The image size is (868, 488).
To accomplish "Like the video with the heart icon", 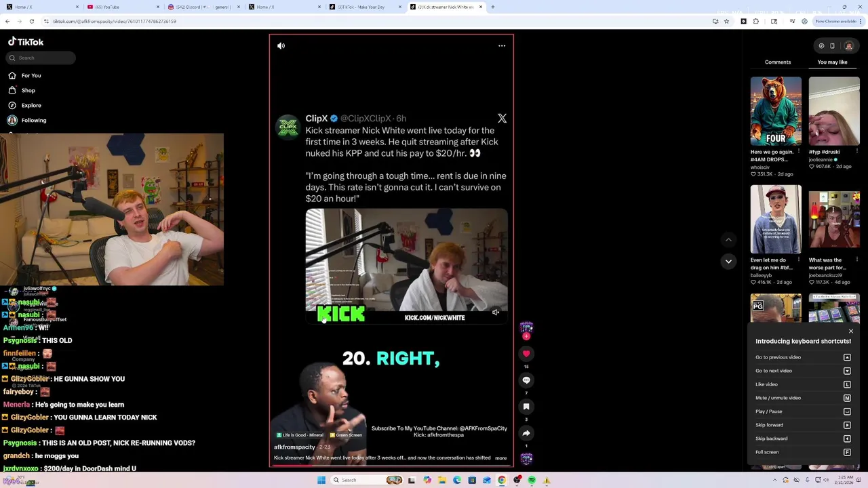I will [526, 353].
